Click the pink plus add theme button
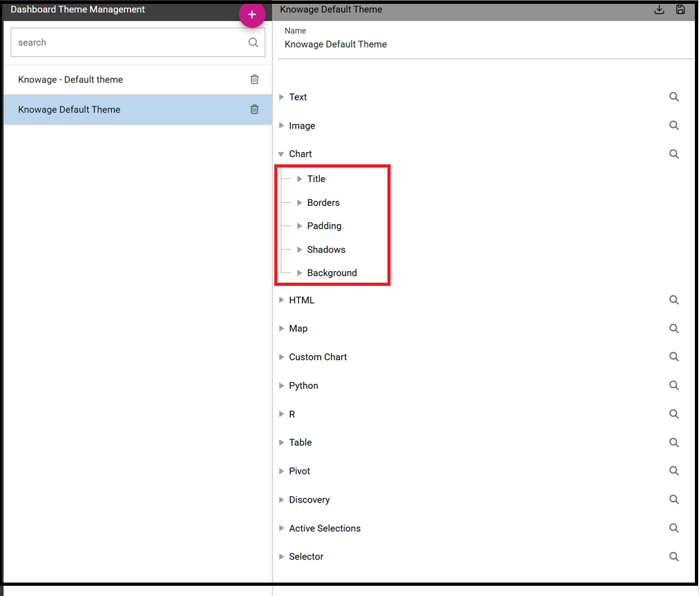This screenshot has width=700, height=596. coord(252,15)
